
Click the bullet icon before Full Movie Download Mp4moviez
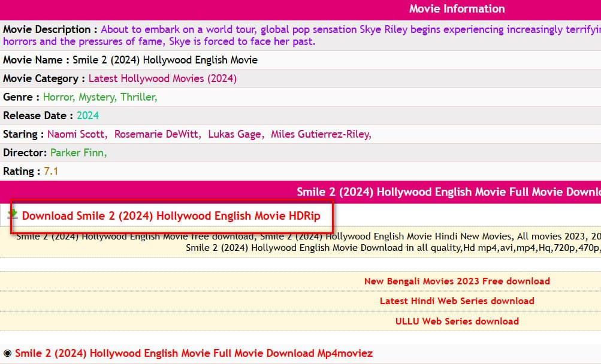coord(7,353)
